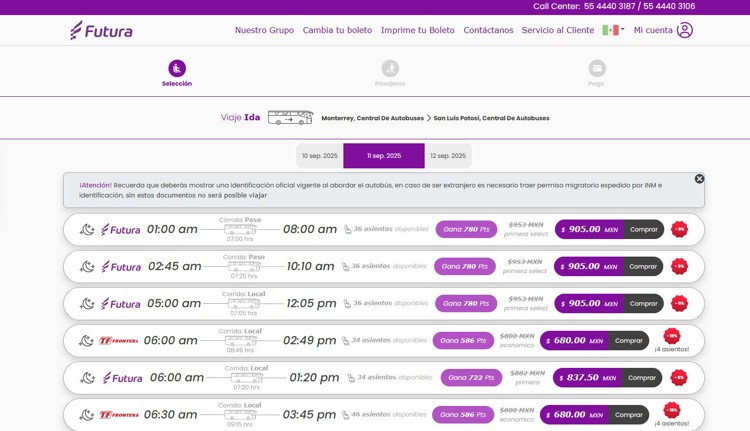Open Imprime tu Boleto page

point(418,30)
